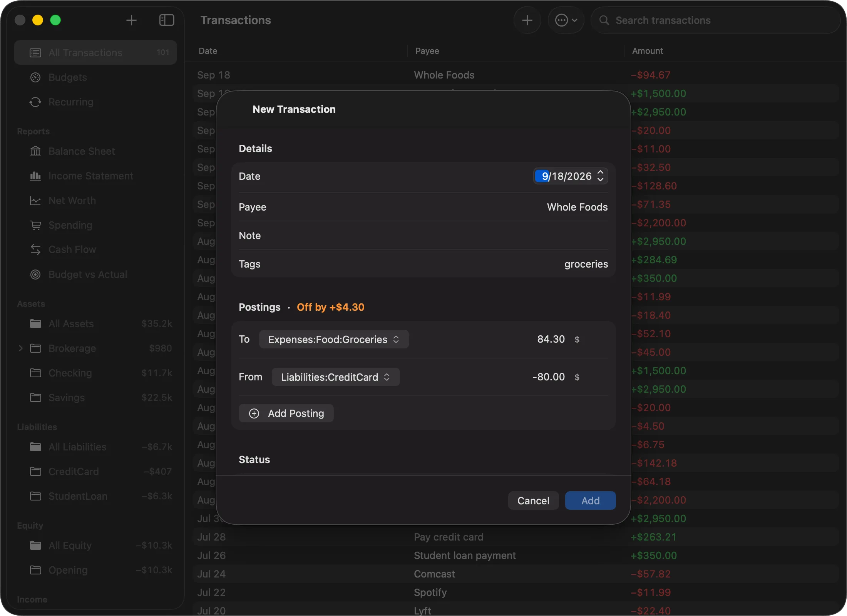Click the Add button in dialog
Screen dimensions: 847x616
click(x=590, y=500)
